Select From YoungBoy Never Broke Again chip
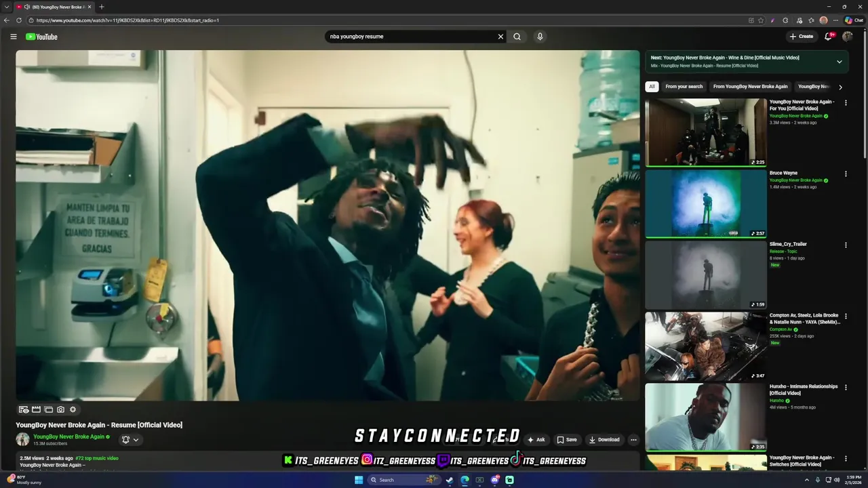Image resolution: width=868 pixels, height=488 pixels. pyautogui.click(x=750, y=87)
